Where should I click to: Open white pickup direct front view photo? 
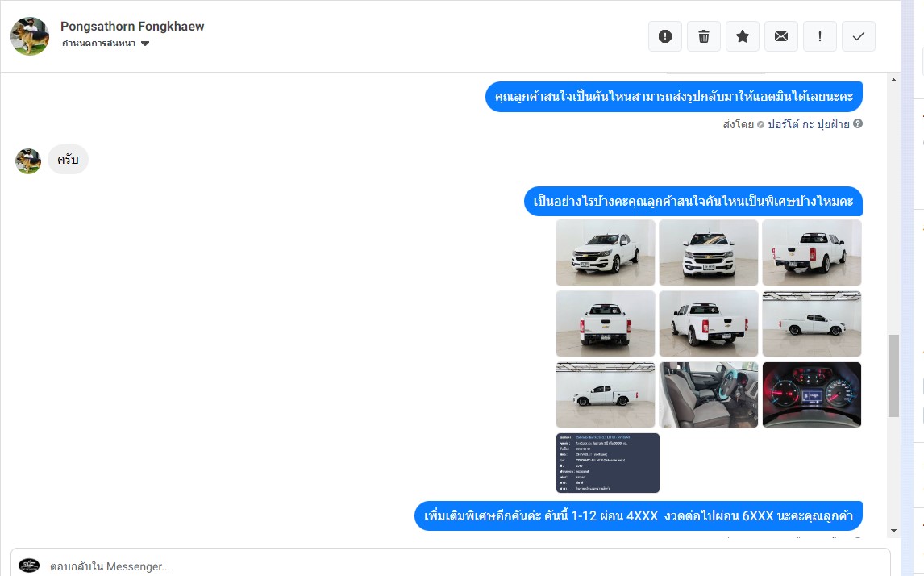tap(709, 253)
